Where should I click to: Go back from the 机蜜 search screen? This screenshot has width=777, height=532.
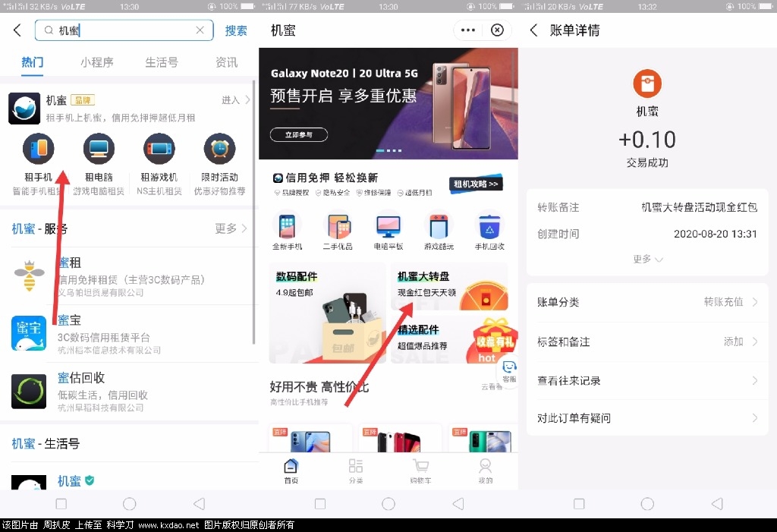click(17, 30)
